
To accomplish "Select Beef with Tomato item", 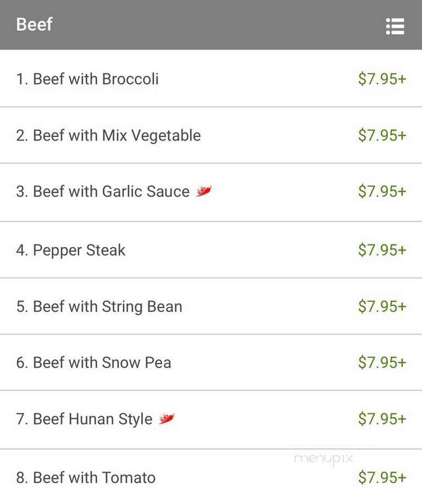I will [211, 477].
